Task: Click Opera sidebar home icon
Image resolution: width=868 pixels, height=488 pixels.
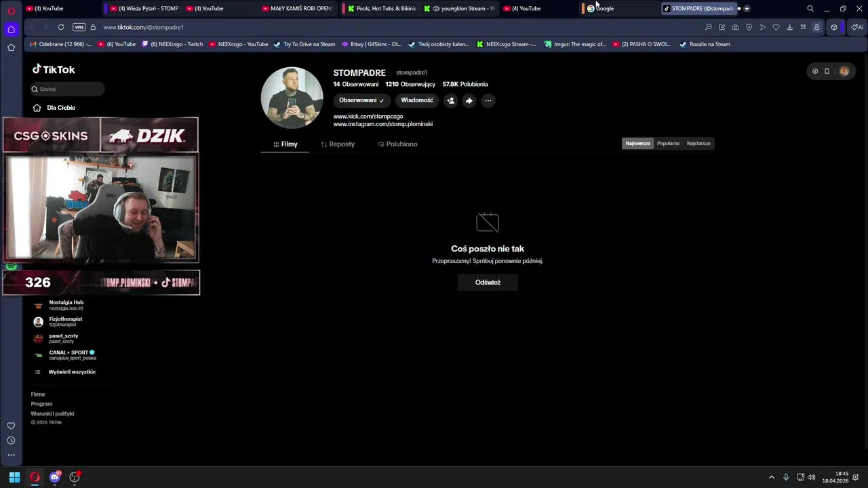Action: (x=11, y=29)
